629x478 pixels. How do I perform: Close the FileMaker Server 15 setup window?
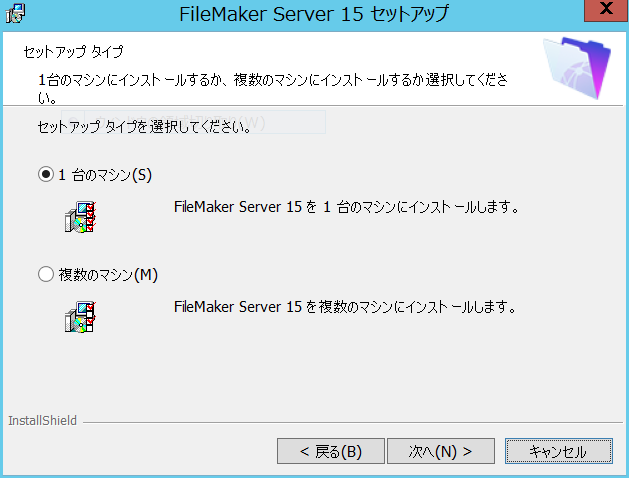(606, 10)
